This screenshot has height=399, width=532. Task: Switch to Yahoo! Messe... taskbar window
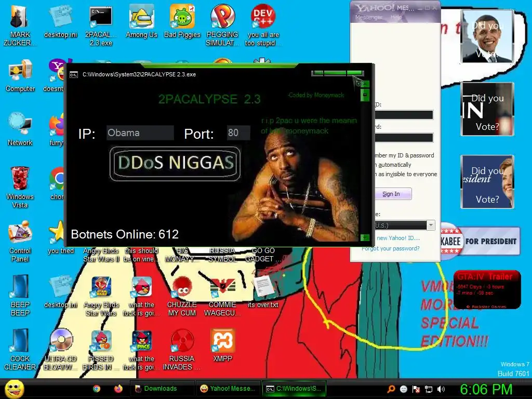pyautogui.click(x=228, y=389)
